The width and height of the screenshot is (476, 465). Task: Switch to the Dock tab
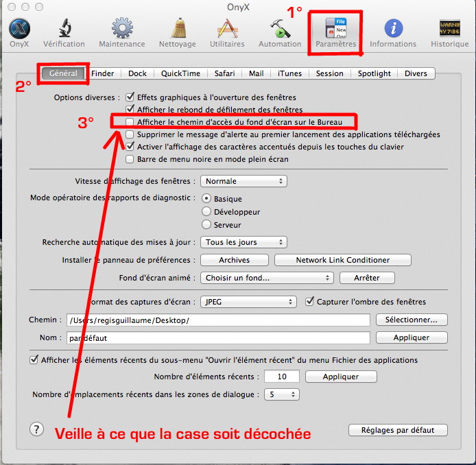[x=137, y=73]
